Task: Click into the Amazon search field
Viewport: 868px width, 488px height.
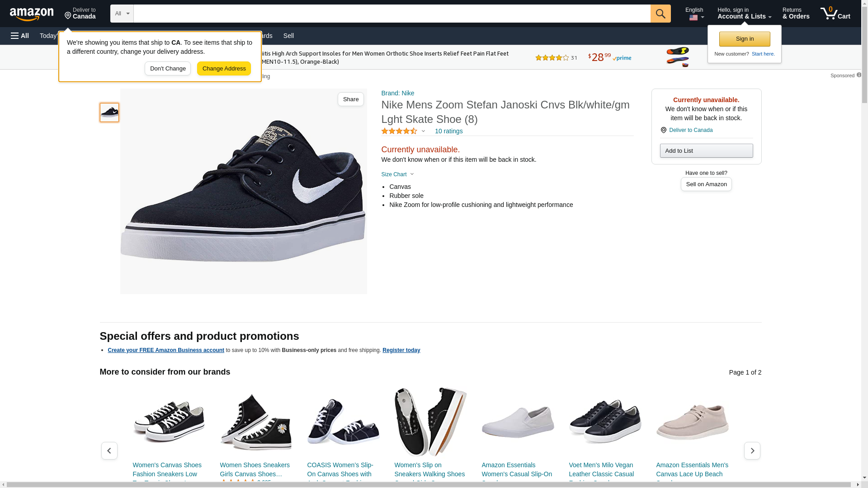Action: [392, 14]
